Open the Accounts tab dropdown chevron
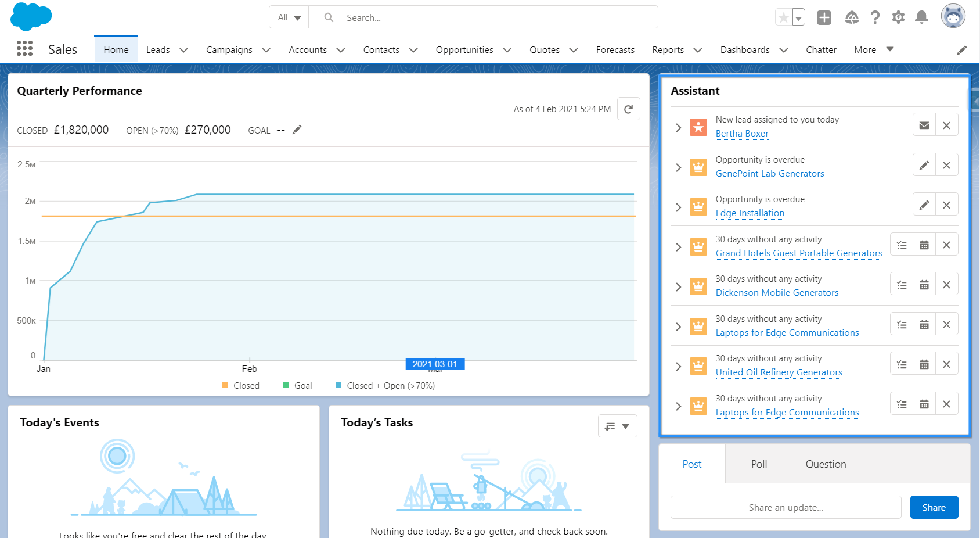This screenshot has height=538, width=980. coord(341,50)
